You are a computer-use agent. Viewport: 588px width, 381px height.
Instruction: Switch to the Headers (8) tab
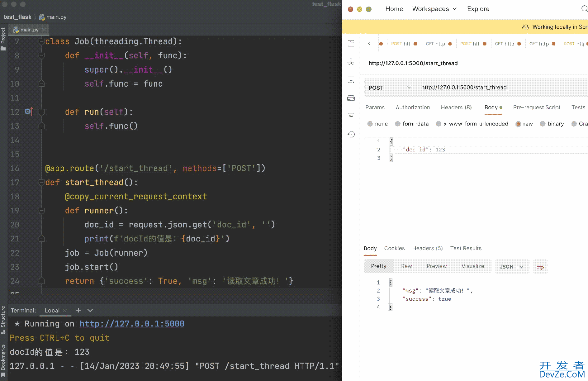point(456,107)
